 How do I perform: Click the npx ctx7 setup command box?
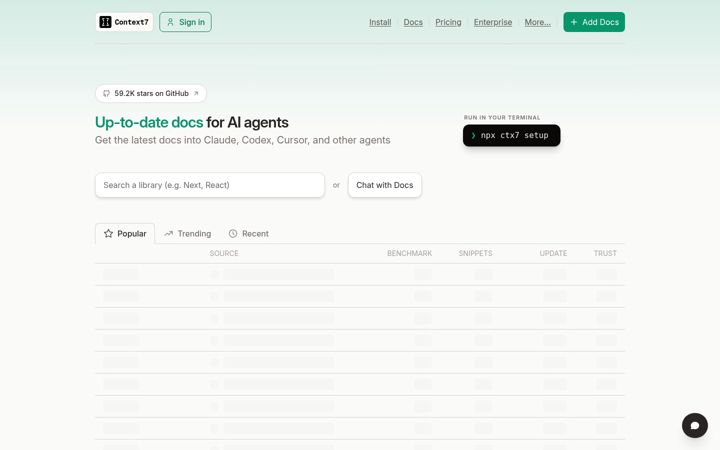512,135
